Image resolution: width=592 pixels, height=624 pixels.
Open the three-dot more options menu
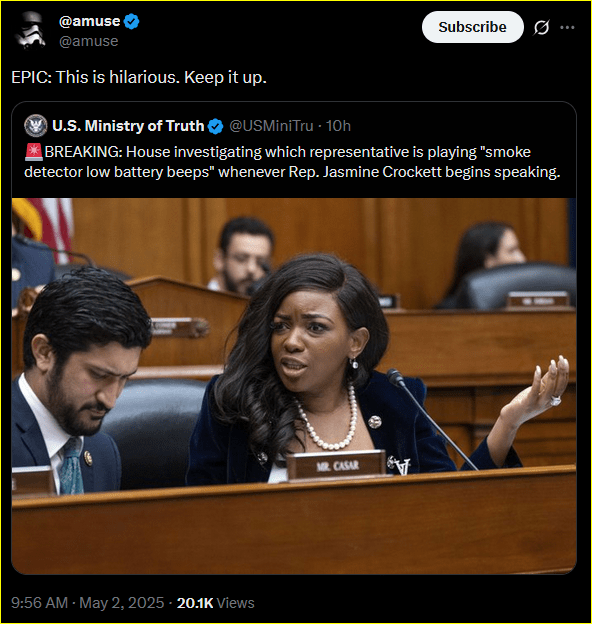567,27
